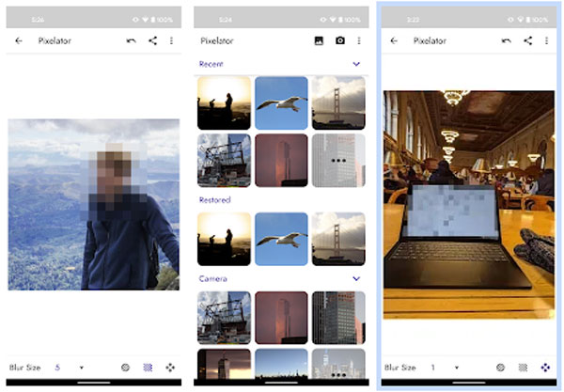Screen dimensions: 564x392
Task: Open seagull thumbnail in Restored section
Action: click(x=281, y=239)
